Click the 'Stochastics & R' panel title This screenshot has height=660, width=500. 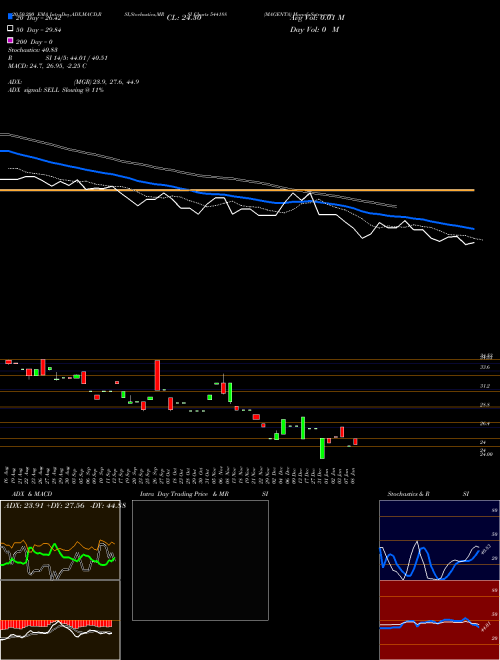coord(408,494)
